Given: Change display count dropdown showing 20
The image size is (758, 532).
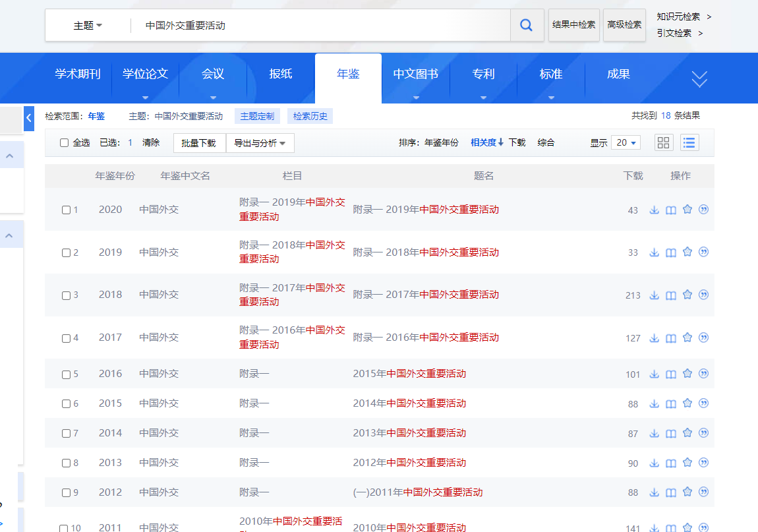Looking at the screenshot, I should coord(625,143).
